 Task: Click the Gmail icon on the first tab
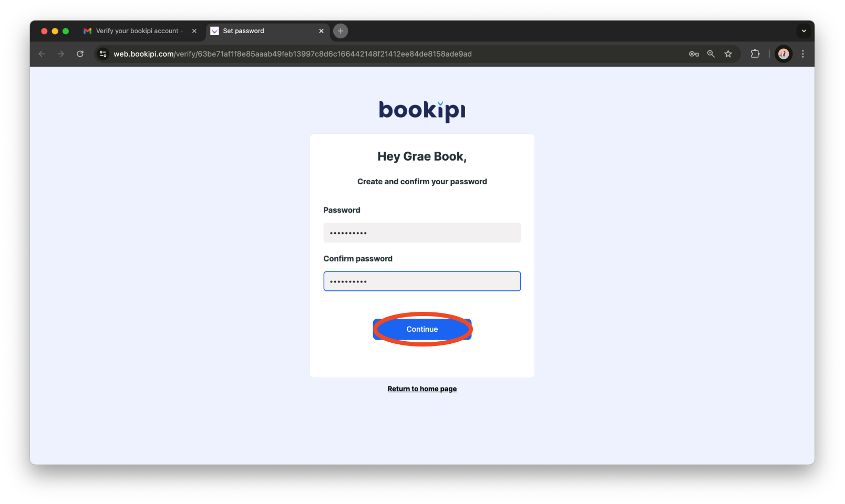[87, 31]
